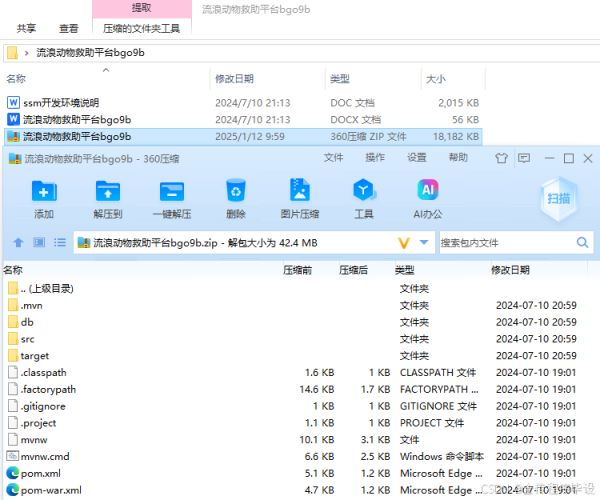The image size is (600, 500).
Task: Click the folder icon next to src
Action: click(13, 339)
